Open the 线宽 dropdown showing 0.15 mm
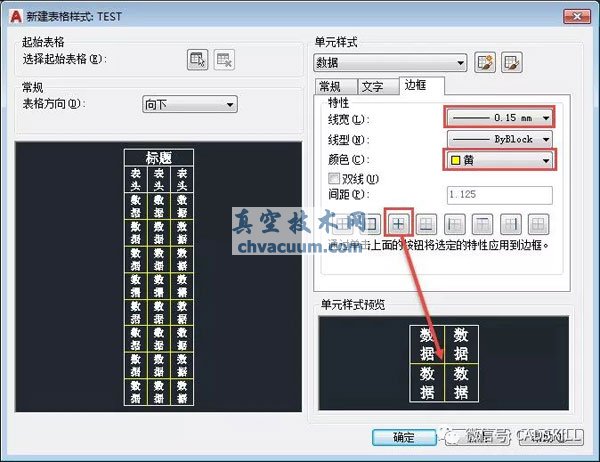The height and width of the screenshot is (462, 600). click(499, 118)
